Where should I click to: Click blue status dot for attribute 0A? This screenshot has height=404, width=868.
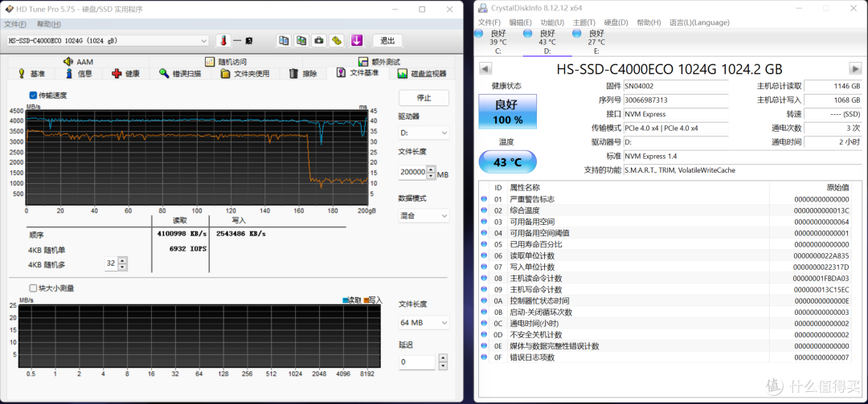(484, 301)
